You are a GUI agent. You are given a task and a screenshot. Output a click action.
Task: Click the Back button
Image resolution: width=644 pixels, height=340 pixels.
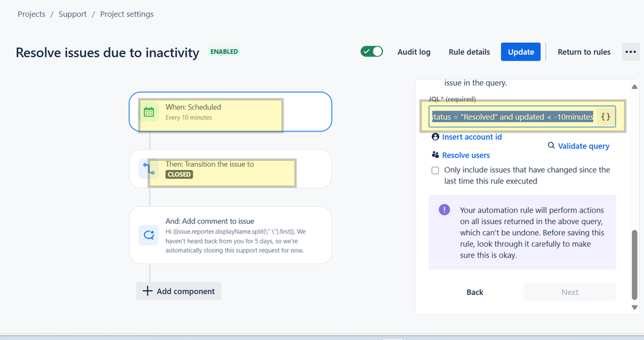[x=475, y=292]
